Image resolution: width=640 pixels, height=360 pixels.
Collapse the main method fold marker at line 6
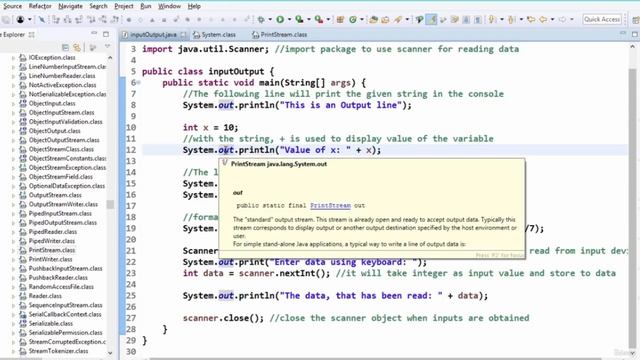click(x=139, y=83)
